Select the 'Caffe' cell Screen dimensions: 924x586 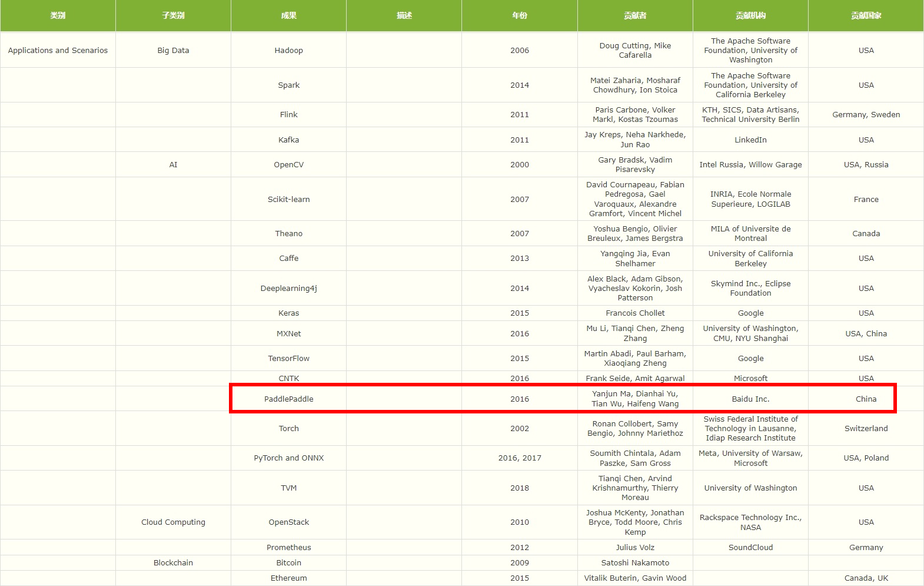tap(288, 258)
